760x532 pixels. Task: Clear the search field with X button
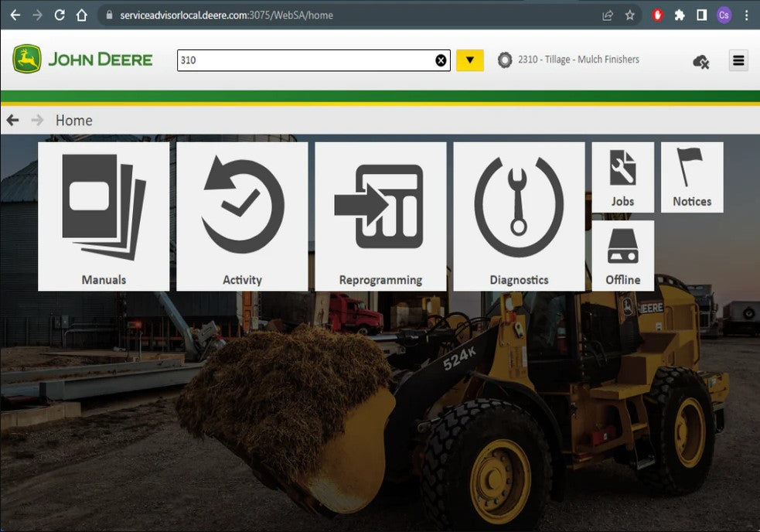(x=441, y=60)
